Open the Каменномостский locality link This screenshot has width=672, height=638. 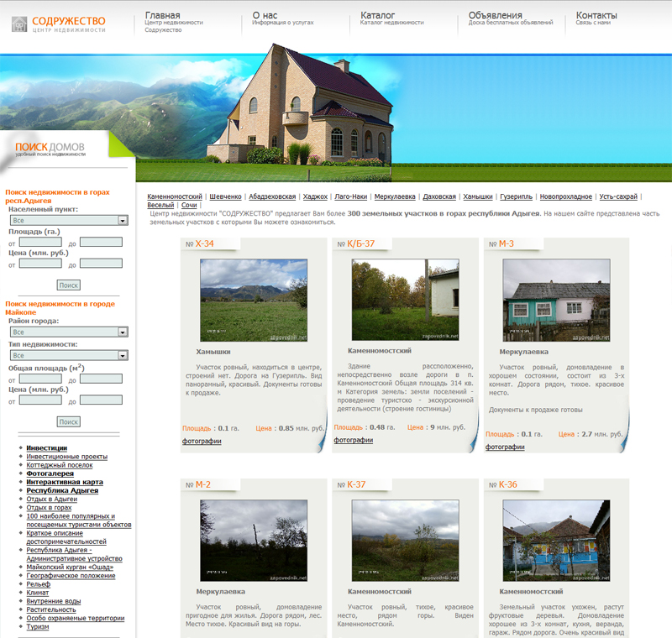click(175, 196)
